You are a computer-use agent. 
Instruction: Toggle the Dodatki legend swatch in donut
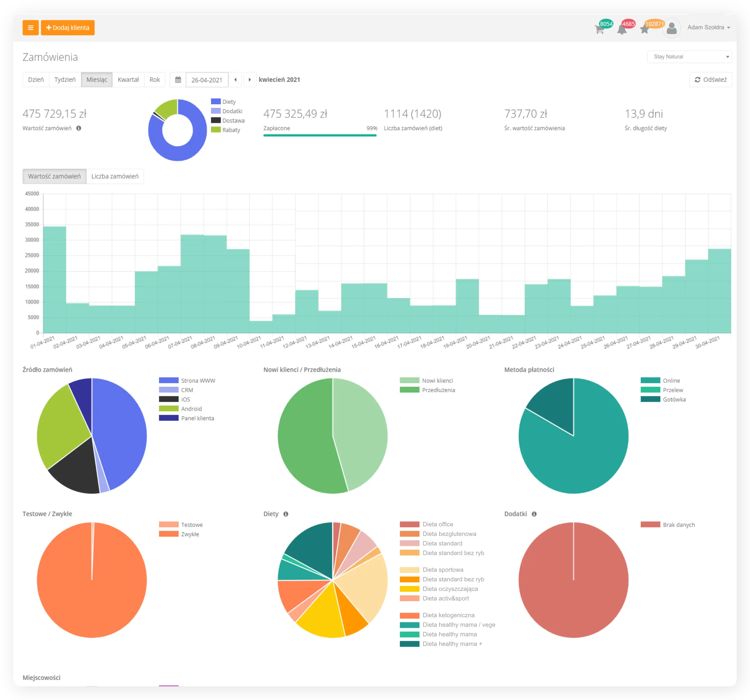click(216, 111)
